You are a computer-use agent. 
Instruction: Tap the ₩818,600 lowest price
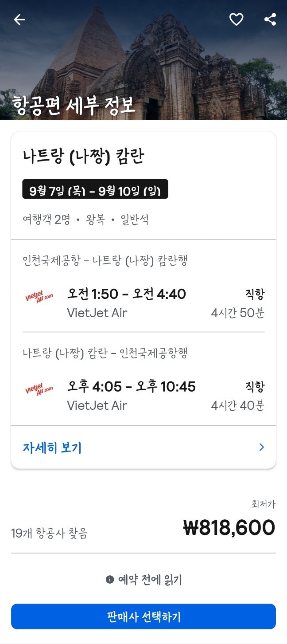(229, 528)
